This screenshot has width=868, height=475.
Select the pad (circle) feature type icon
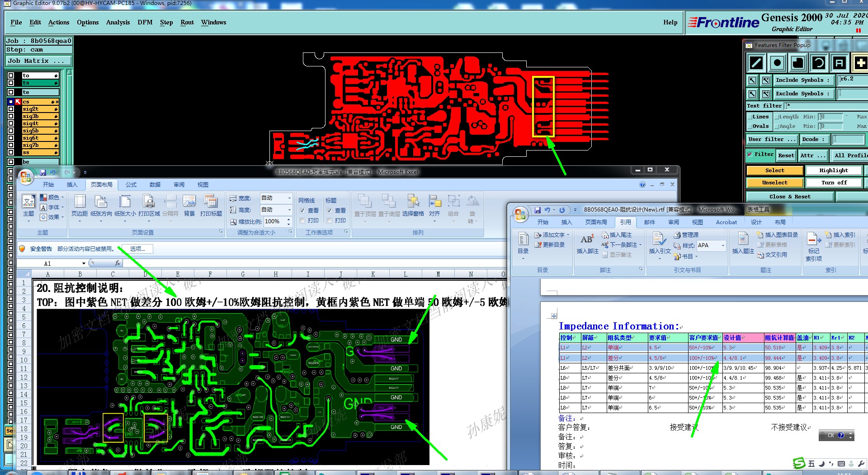777,63
